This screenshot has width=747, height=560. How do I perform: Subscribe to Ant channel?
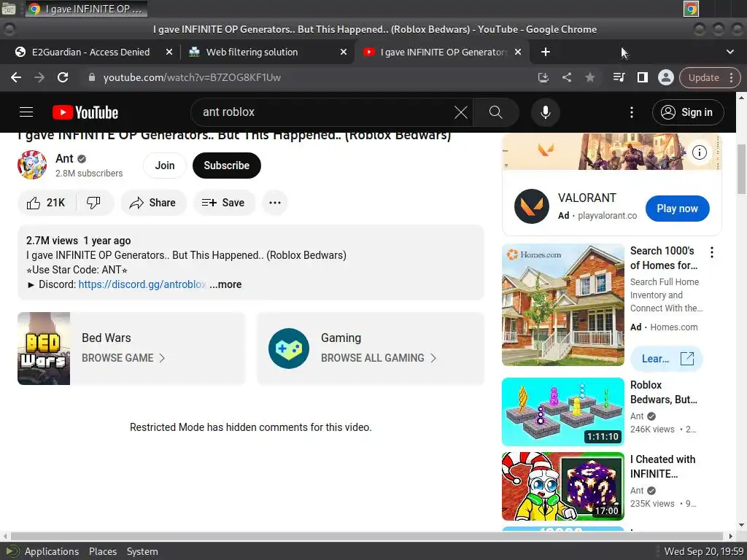[227, 166]
